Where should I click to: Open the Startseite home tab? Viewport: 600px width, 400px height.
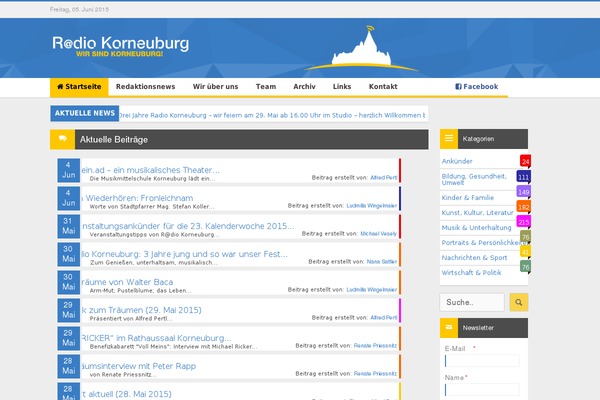click(x=79, y=87)
